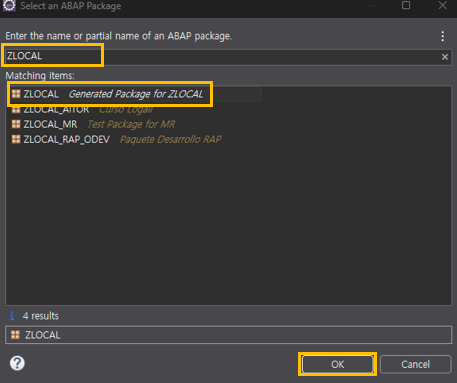Maximize the Select an ABAP Package dialog
The height and width of the screenshot is (383, 457).
[x=406, y=5]
